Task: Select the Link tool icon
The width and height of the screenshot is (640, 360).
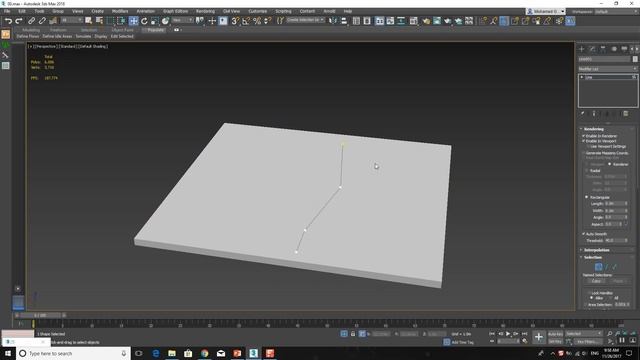Action: (31, 21)
